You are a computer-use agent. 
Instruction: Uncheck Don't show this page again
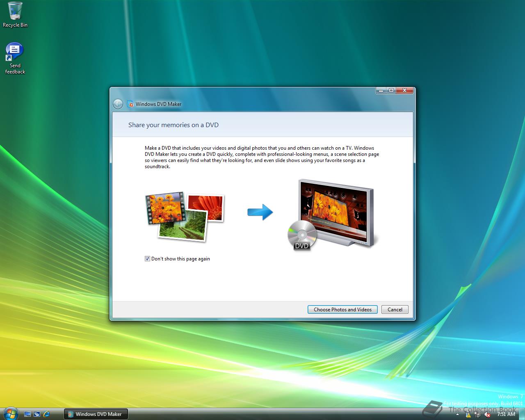point(147,259)
